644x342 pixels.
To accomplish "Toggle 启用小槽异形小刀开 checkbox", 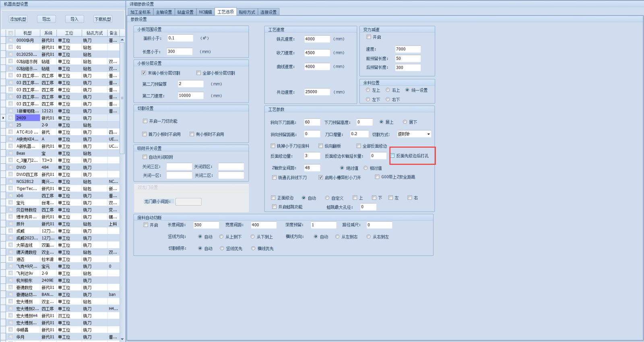I will pos(321,177).
